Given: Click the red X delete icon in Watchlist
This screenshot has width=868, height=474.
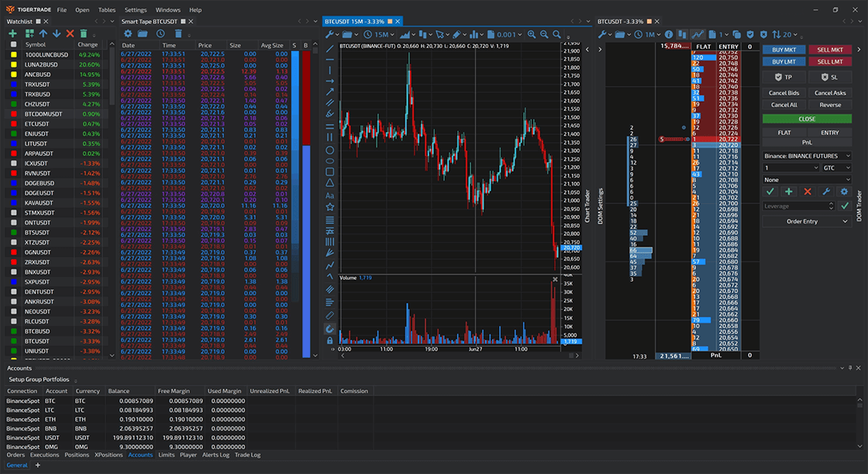Looking at the screenshot, I should 70,33.
